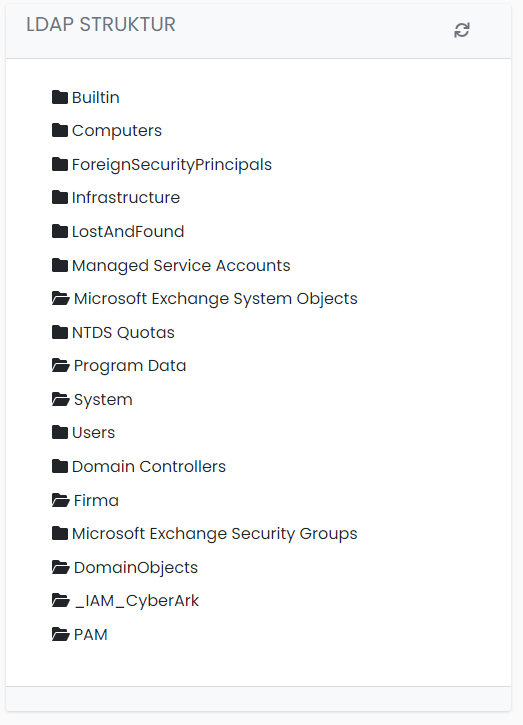523x725 pixels.
Task: Click the open-folder icon next to PAM
Action: click(x=61, y=634)
